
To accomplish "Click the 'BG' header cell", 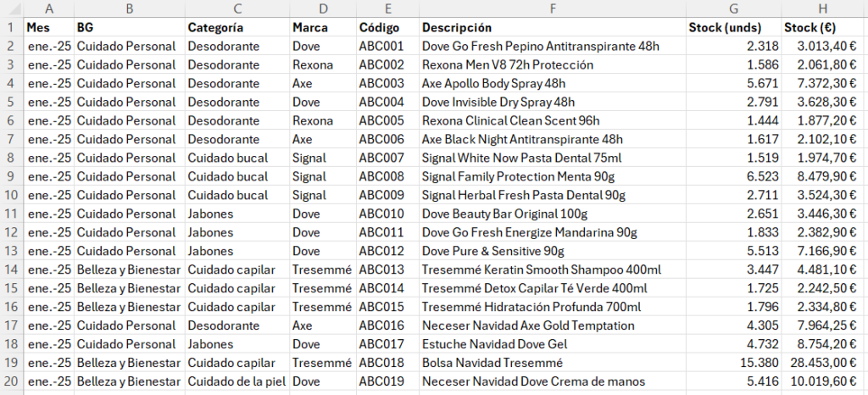I will click(130, 27).
